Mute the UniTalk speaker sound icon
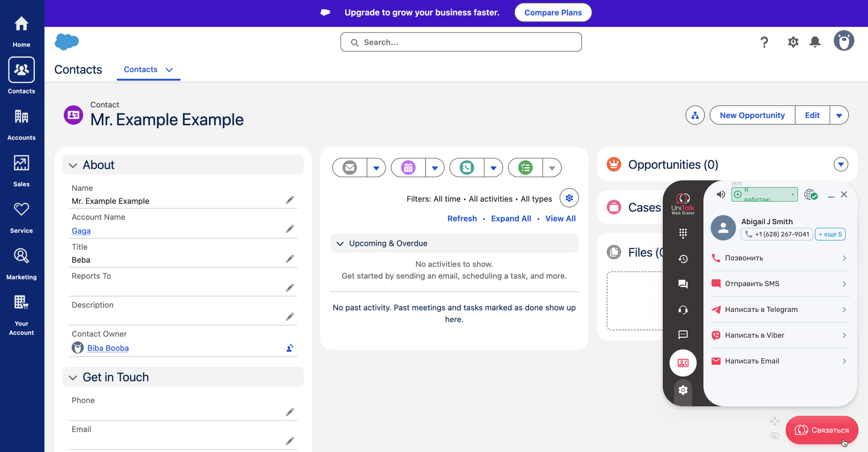868x452 pixels. 721,194
